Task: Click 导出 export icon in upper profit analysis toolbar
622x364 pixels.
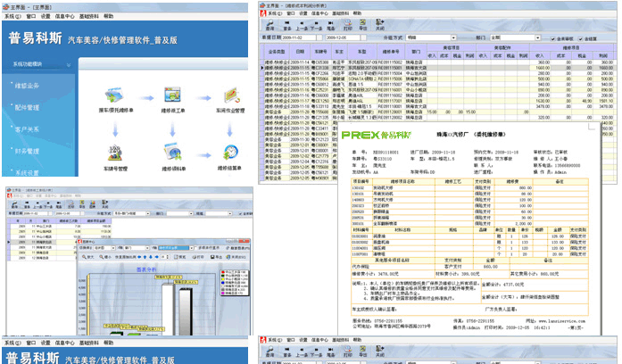Action: tap(363, 25)
